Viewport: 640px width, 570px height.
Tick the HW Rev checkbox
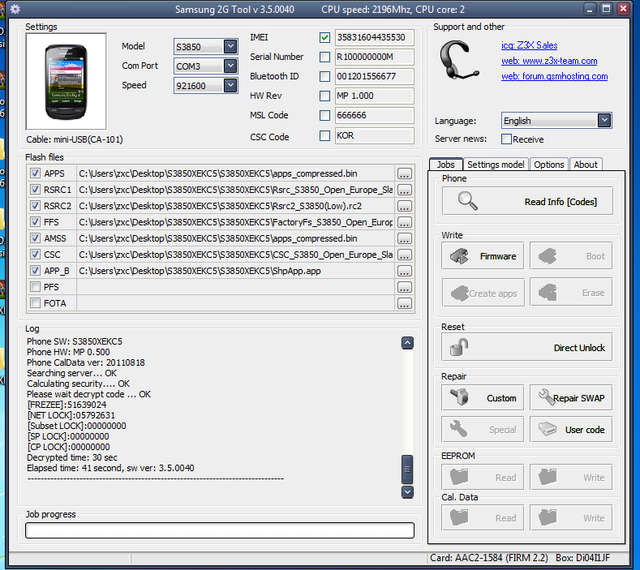coord(324,96)
